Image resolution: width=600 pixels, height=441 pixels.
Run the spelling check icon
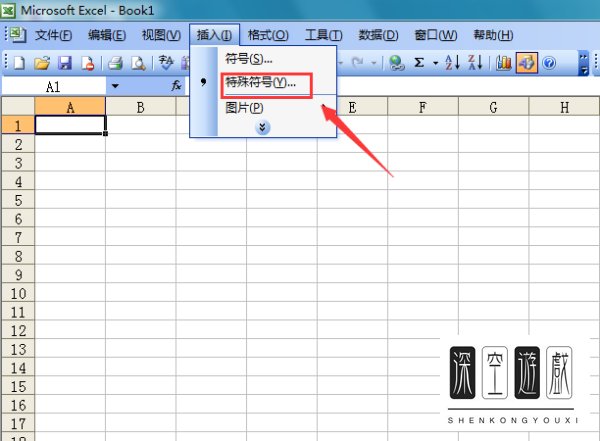click(x=166, y=63)
